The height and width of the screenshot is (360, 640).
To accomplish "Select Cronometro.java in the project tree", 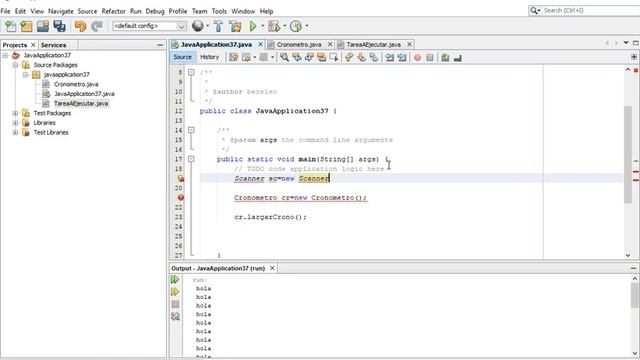I will [x=76, y=84].
